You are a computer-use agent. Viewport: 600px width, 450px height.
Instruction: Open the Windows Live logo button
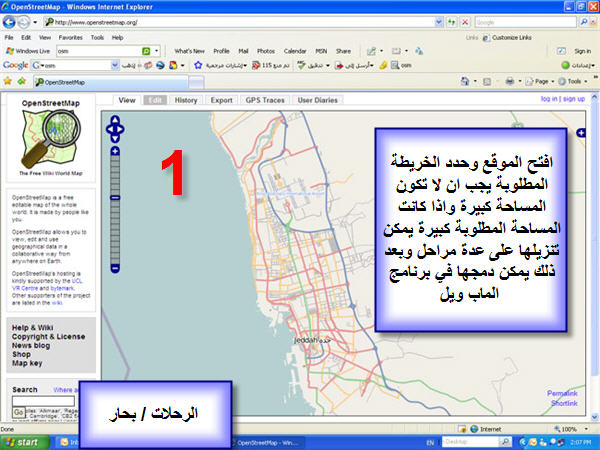pyautogui.click(x=28, y=51)
